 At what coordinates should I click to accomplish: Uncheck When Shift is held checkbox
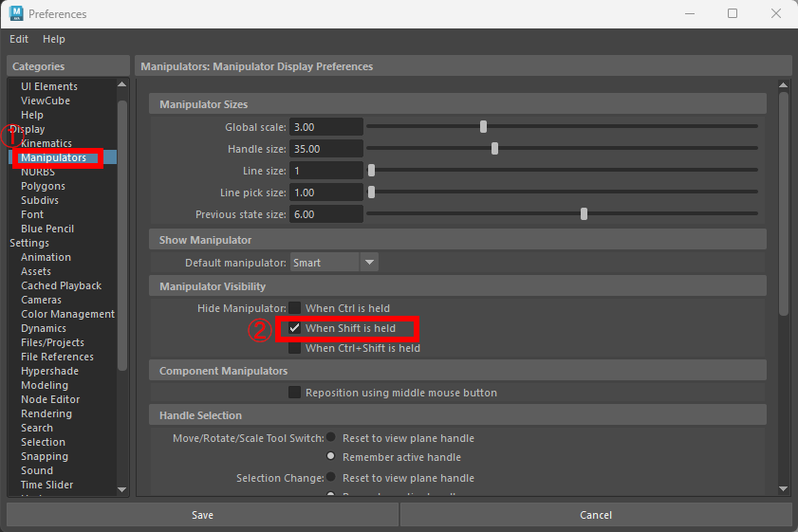coord(295,328)
